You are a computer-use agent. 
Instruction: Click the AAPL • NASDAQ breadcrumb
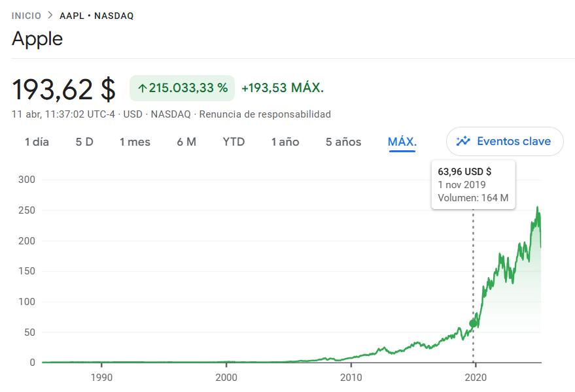[96, 16]
